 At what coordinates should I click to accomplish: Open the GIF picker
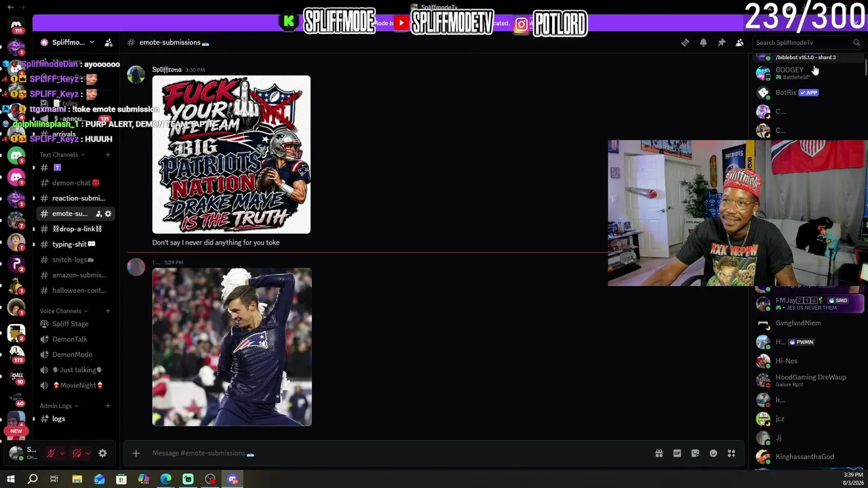click(677, 453)
